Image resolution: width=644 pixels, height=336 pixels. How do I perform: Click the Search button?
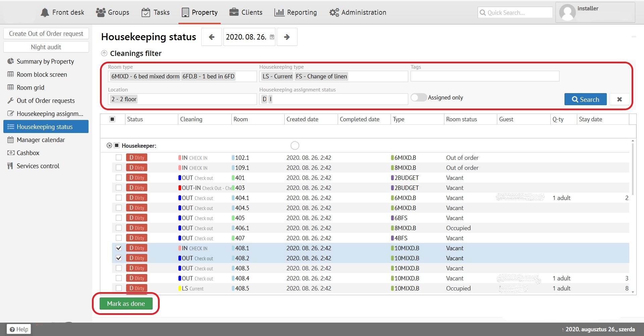(x=585, y=99)
